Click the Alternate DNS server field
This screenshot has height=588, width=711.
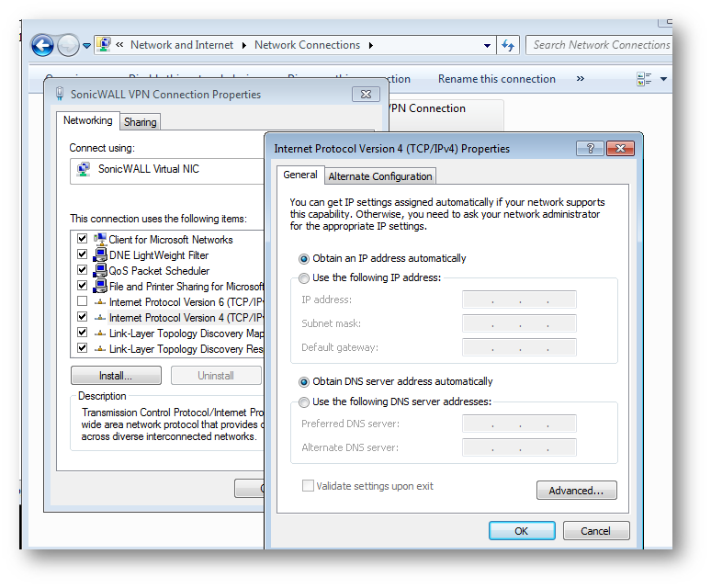coord(519,447)
